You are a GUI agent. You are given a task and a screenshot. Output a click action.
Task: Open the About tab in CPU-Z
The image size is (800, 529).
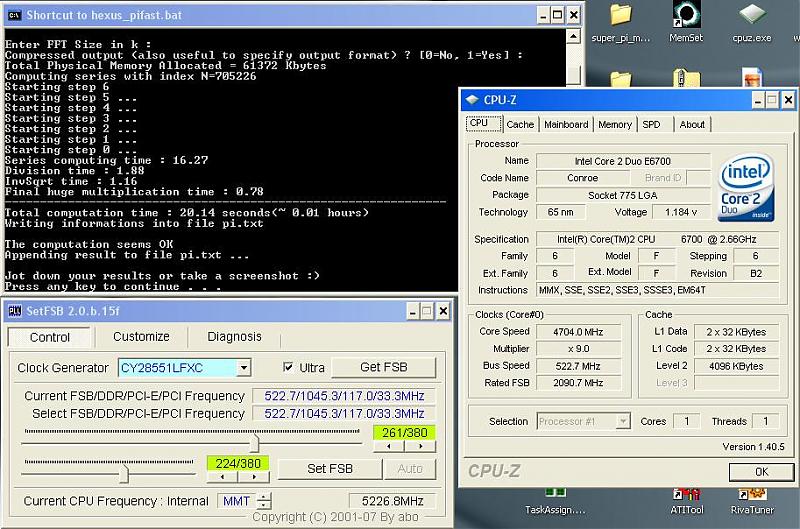pos(692,124)
